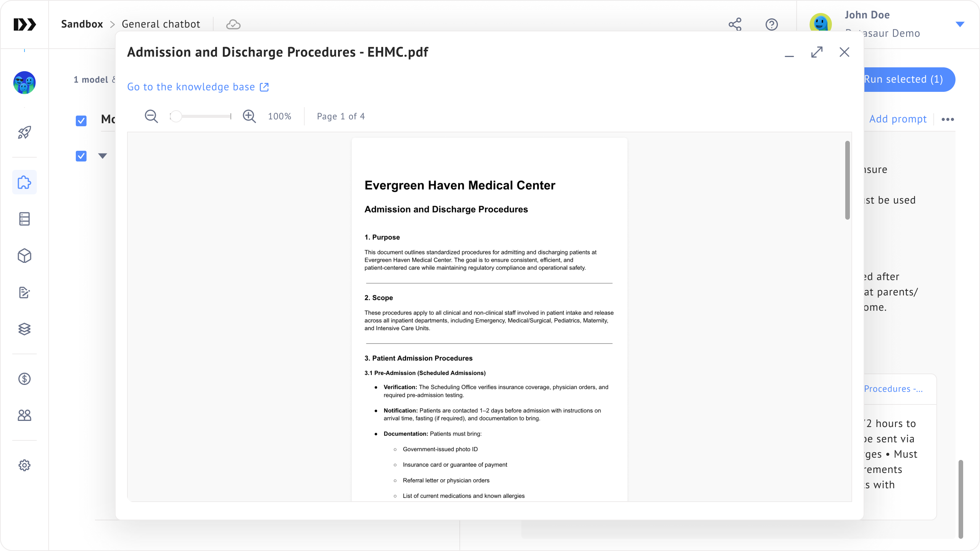Open the rocket launch sidebar icon

click(x=24, y=133)
